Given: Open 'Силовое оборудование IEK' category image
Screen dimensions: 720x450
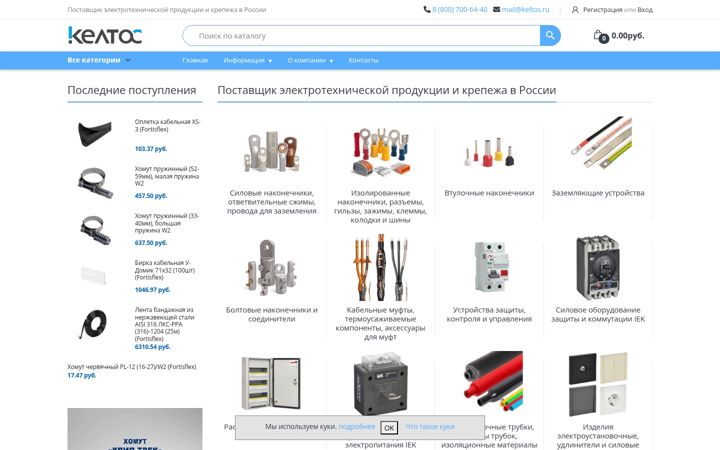Looking at the screenshot, I should (598, 267).
